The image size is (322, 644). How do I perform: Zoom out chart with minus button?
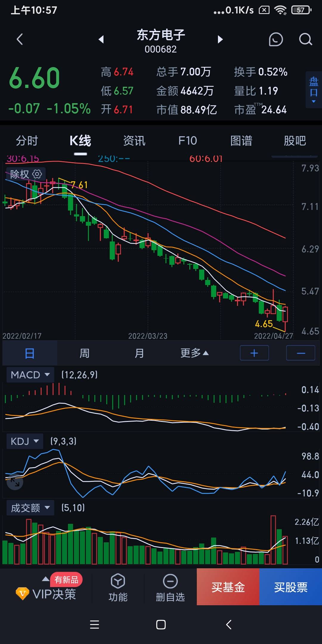(301, 353)
